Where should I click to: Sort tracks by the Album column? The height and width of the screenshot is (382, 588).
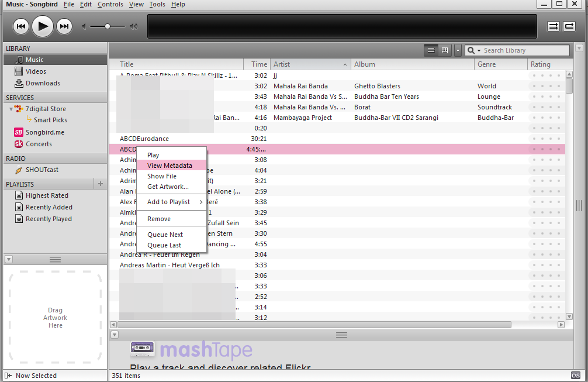pyautogui.click(x=413, y=64)
